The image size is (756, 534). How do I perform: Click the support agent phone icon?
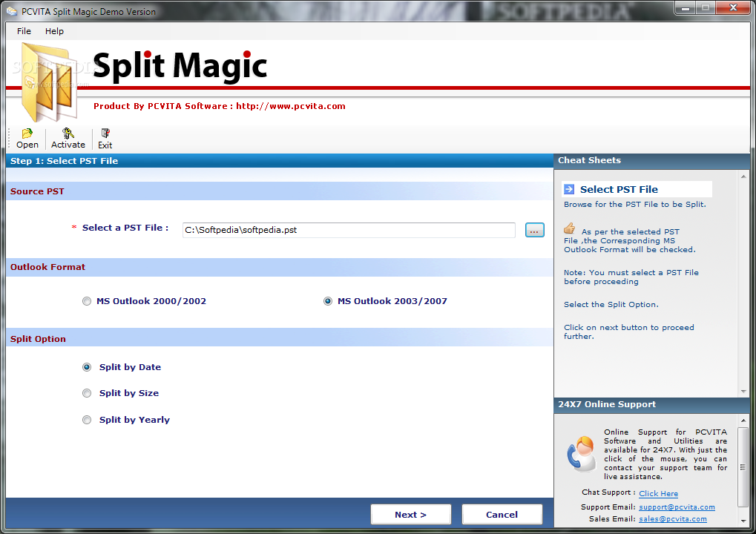581,453
